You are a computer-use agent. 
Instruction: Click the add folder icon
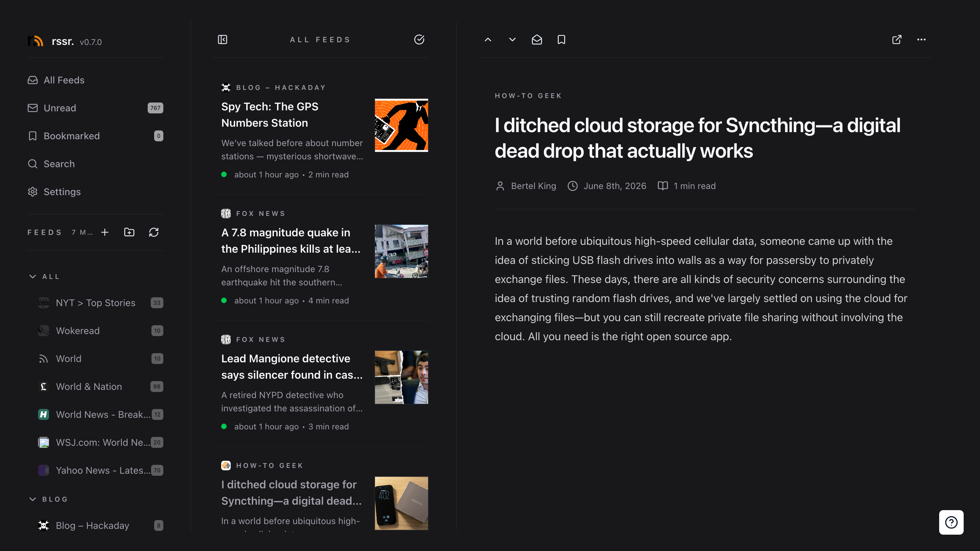[x=129, y=232]
